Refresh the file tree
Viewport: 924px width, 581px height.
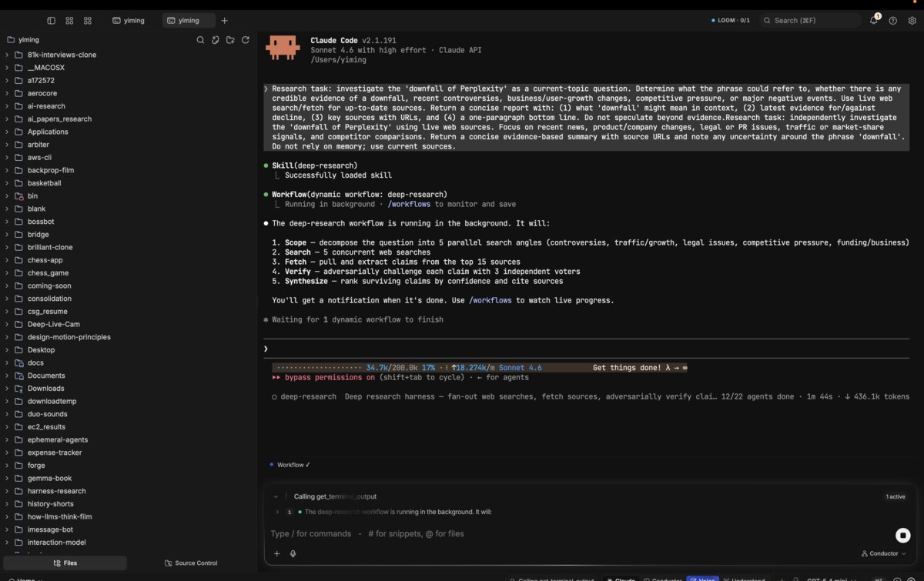click(246, 39)
